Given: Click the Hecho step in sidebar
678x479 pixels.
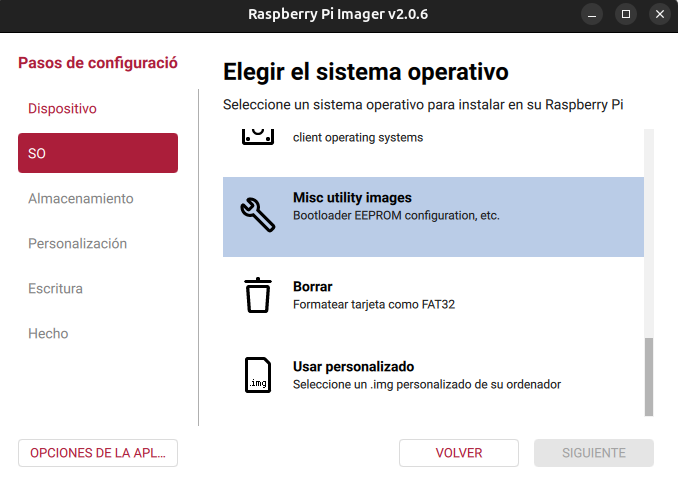Looking at the screenshot, I should pos(48,333).
